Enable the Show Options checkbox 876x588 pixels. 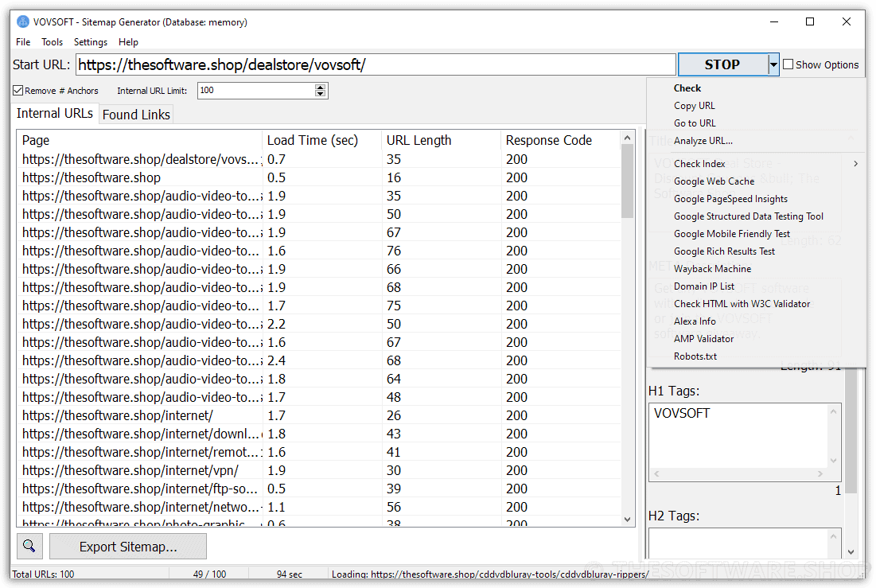[x=788, y=64]
